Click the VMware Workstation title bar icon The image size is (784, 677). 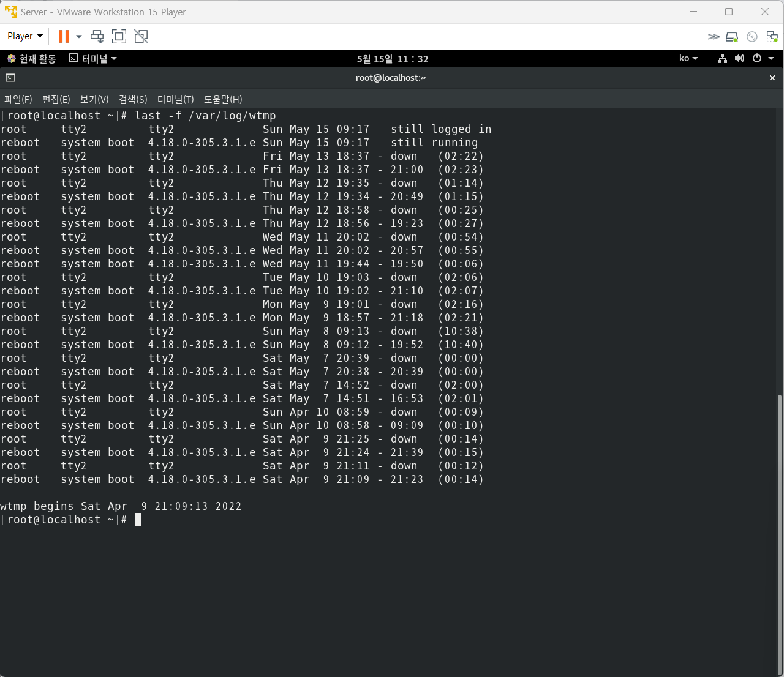click(x=11, y=12)
